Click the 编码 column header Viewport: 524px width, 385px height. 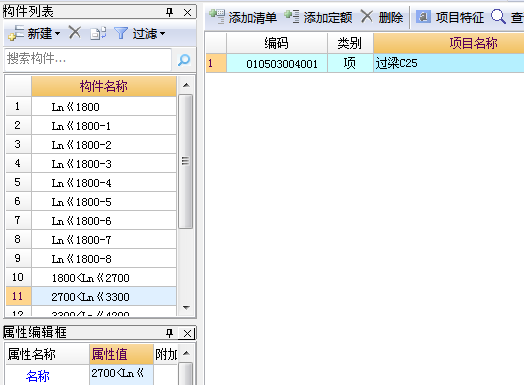277,43
